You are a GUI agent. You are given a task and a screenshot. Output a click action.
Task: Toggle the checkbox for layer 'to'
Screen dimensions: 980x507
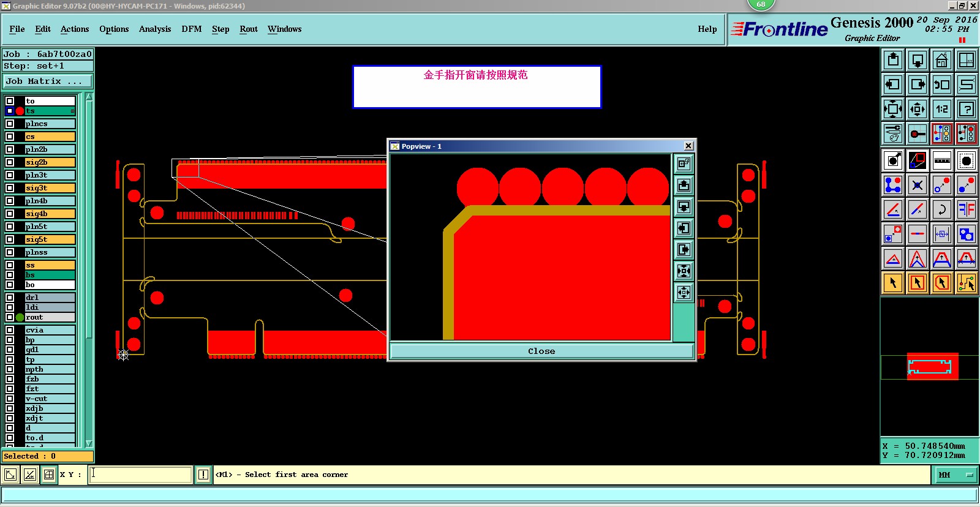[10, 101]
